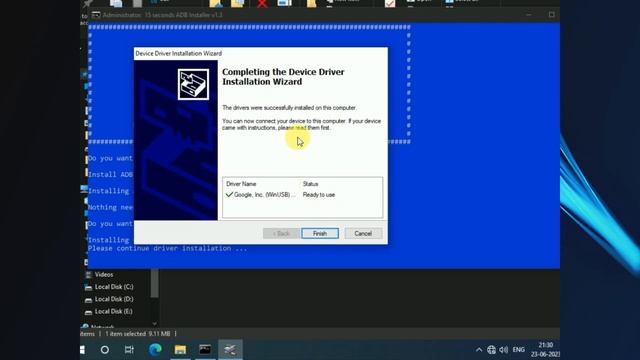This screenshot has width=640, height=360.
Task: Open the volume tray icon
Action: [504, 350]
